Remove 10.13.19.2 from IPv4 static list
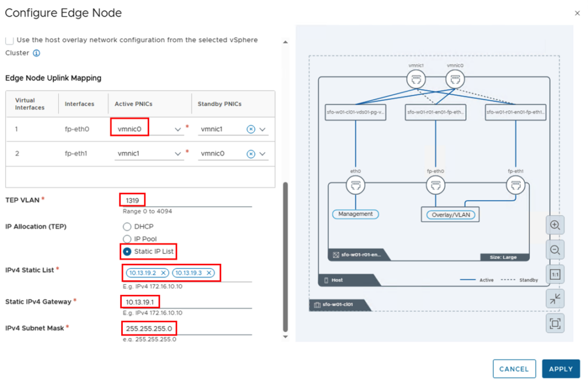The height and width of the screenshot is (385, 588). pos(163,273)
